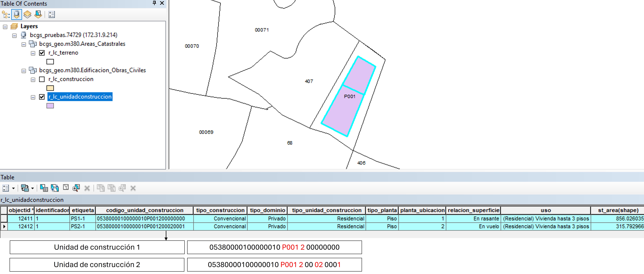
Task: Select row selector for objectid 12411
Action: pyautogui.click(x=4, y=218)
